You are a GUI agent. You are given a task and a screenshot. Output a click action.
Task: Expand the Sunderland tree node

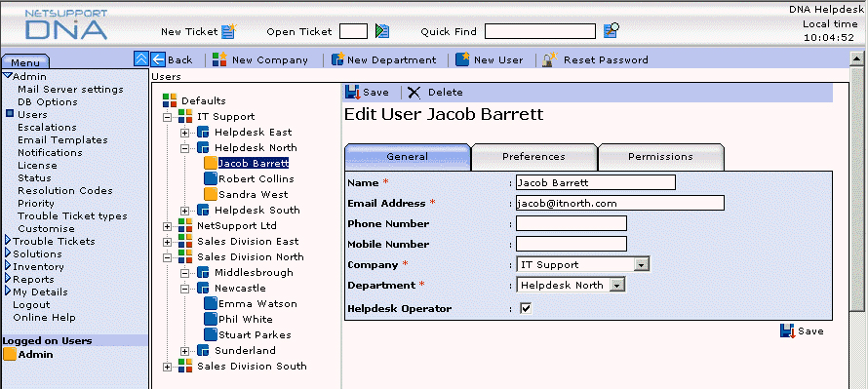tap(185, 351)
